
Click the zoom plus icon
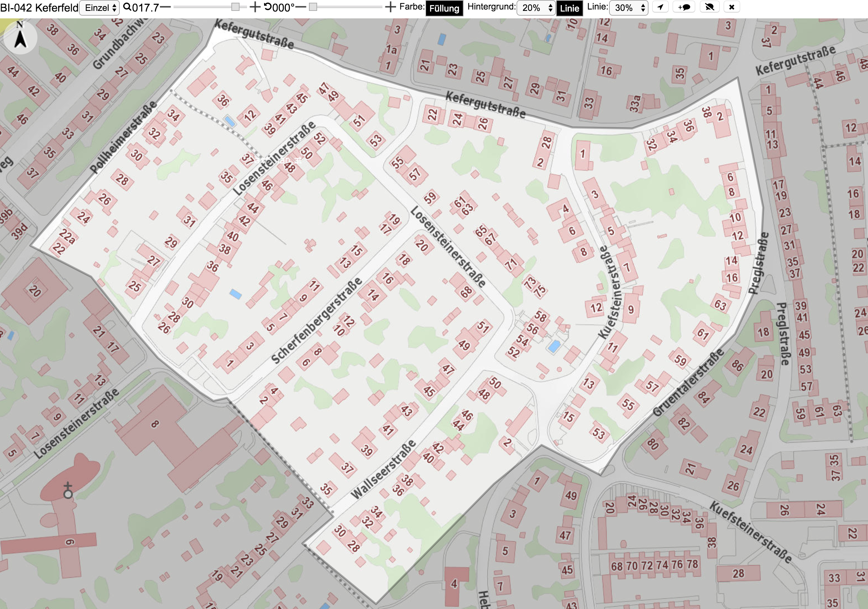point(255,7)
